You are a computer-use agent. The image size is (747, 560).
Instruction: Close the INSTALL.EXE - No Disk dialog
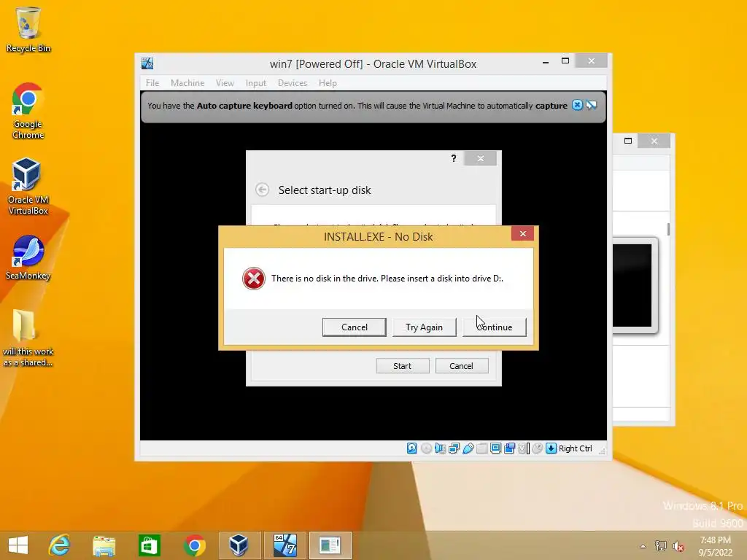coord(522,233)
